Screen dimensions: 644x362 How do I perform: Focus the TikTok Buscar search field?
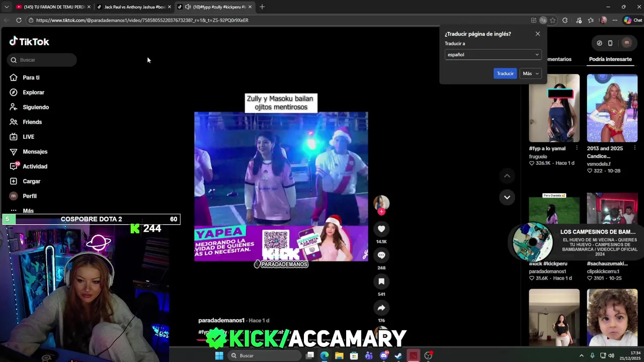tap(42, 60)
